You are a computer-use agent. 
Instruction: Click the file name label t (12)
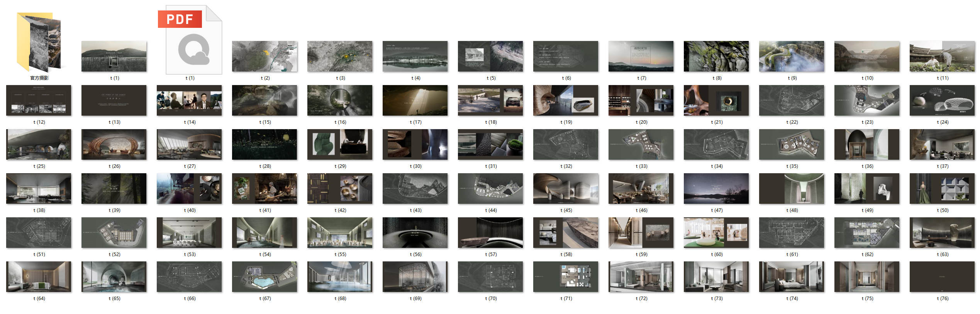(39, 122)
